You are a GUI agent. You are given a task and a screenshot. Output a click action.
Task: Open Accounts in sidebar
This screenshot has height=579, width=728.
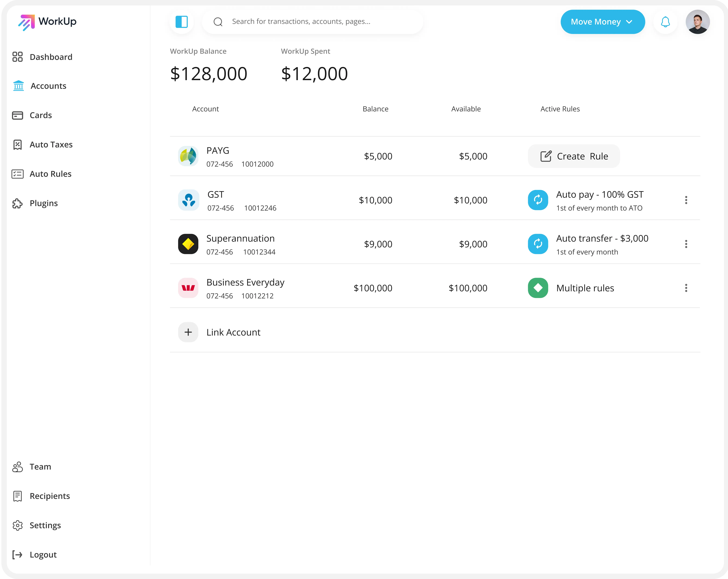click(x=49, y=86)
